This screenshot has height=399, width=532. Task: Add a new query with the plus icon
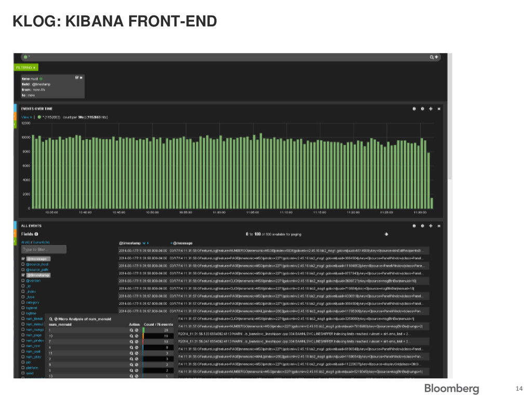click(436, 57)
